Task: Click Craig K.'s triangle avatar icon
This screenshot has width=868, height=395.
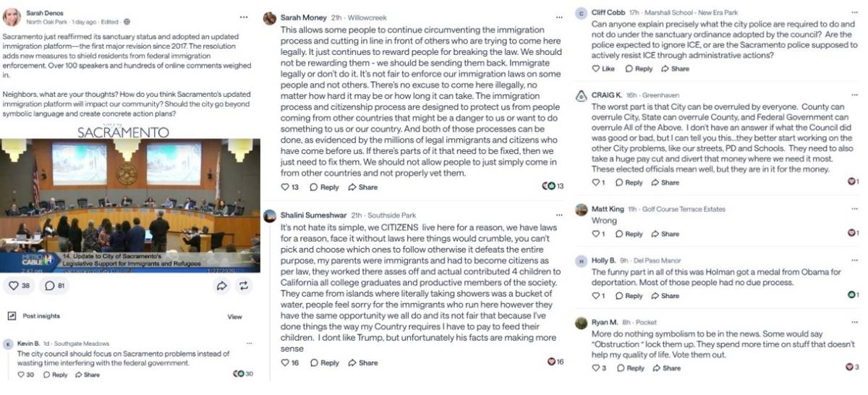Action: click(581, 95)
